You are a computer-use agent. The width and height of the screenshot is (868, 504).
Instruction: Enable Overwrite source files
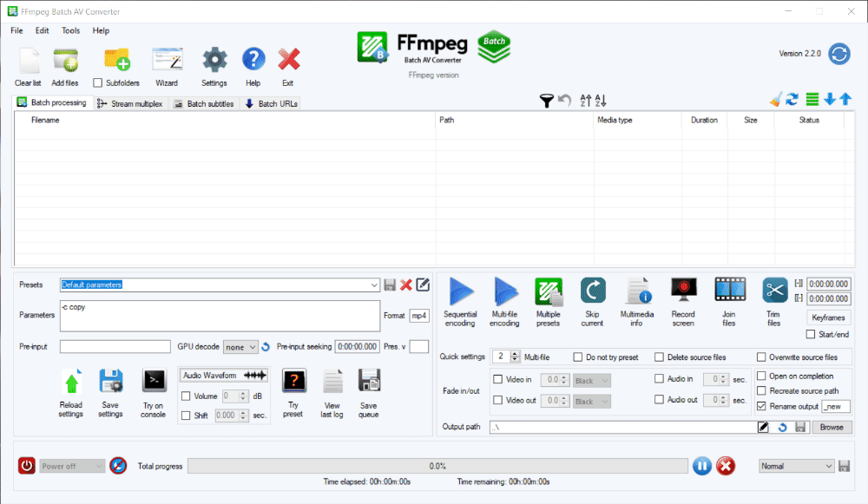pyautogui.click(x=762, y=357)
